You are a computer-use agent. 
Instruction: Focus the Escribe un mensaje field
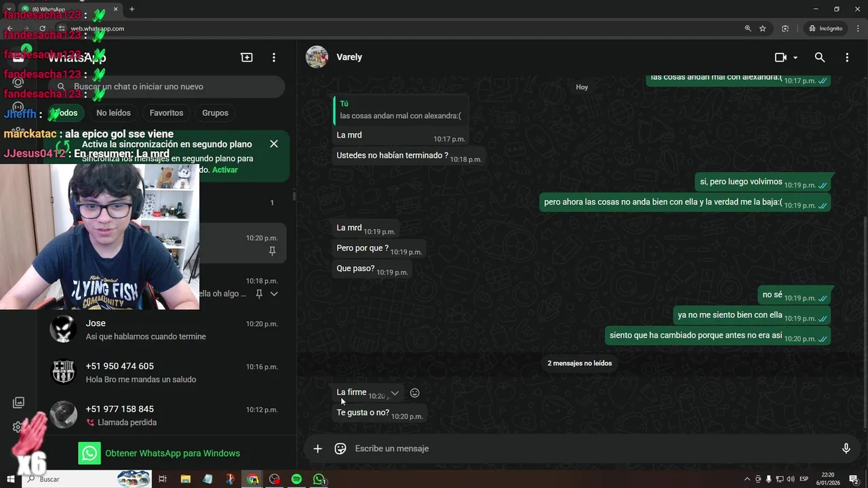[590, 449]
